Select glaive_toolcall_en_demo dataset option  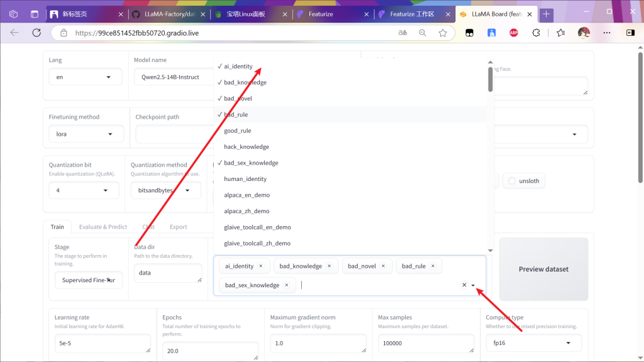click(350, 227)
